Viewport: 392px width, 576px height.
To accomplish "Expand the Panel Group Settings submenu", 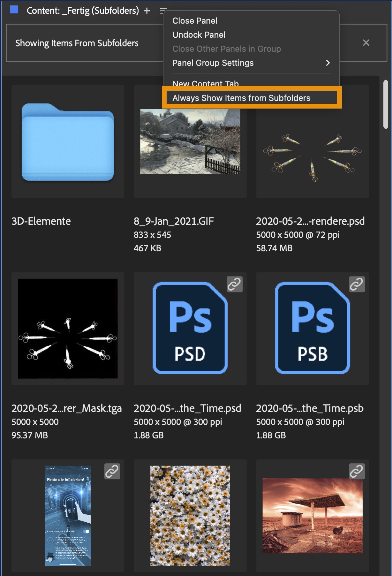I will [251, 63].
